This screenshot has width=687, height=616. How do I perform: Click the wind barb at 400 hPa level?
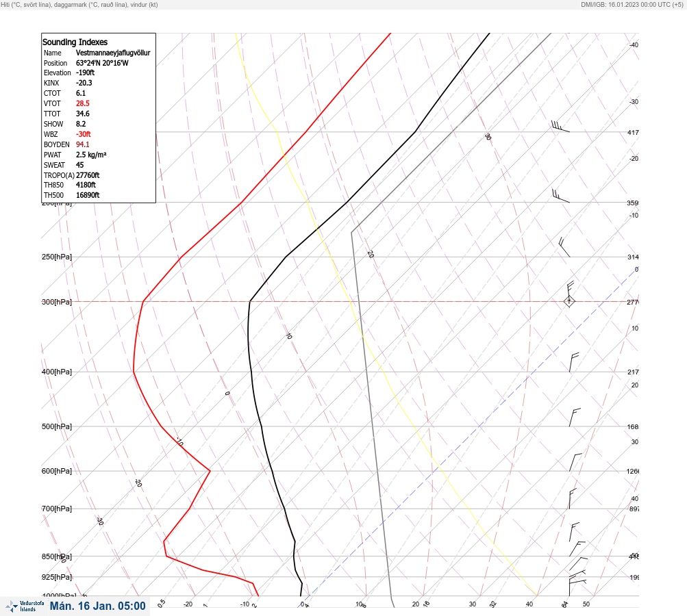[x=573, y=362]
